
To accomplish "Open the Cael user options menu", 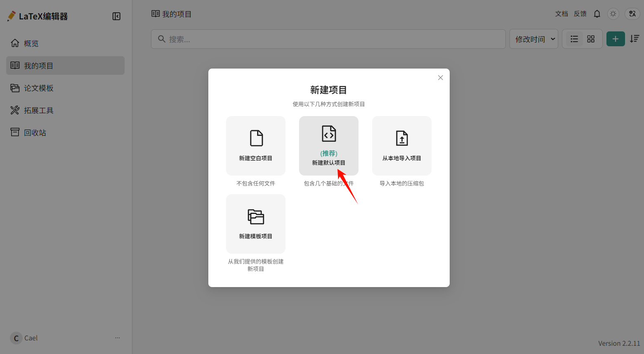I will (118, 338).
